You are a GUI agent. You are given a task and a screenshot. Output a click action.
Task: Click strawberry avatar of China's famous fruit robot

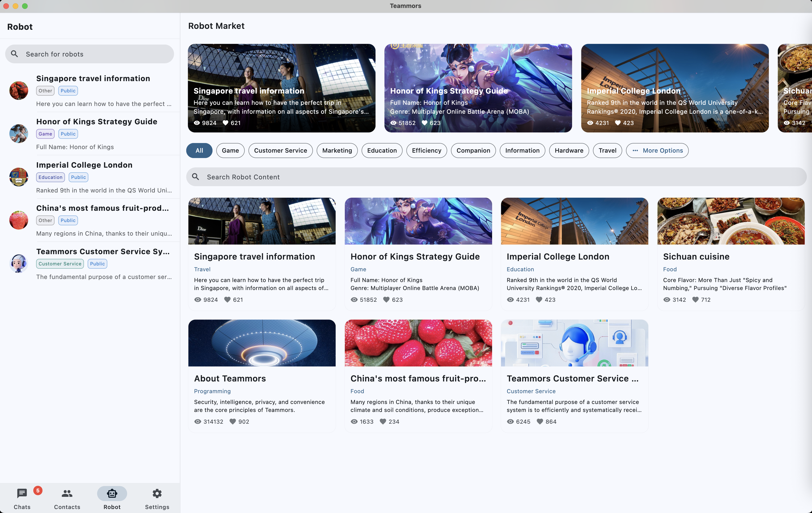19,220
